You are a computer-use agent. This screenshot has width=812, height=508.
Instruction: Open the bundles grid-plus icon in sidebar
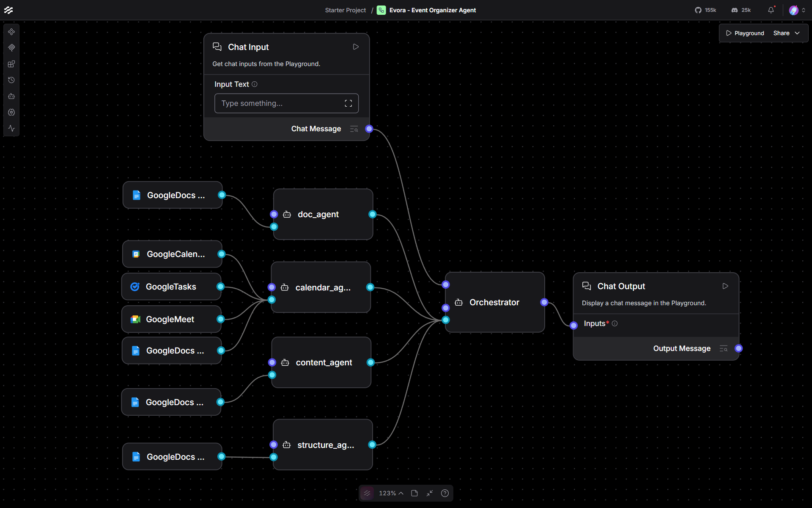coord(11,64)
